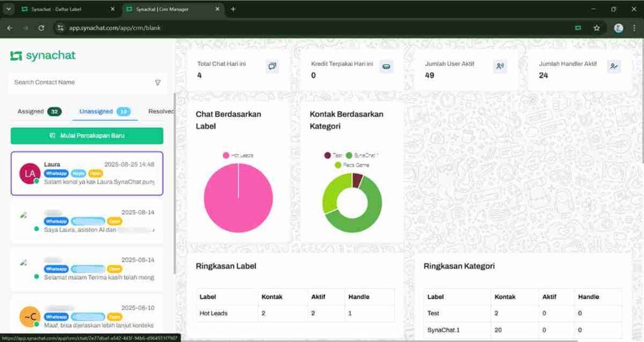Click the Open status tag on Laura's chat
Image resolution: width=644 pixels, height=342 pixels.
[96, 174]
